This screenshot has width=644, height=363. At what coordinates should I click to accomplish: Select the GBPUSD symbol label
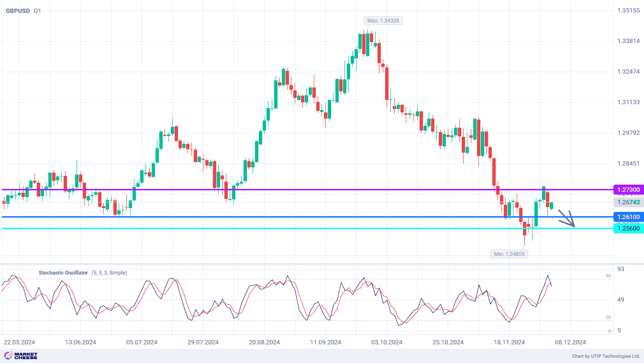pos(17,11)
